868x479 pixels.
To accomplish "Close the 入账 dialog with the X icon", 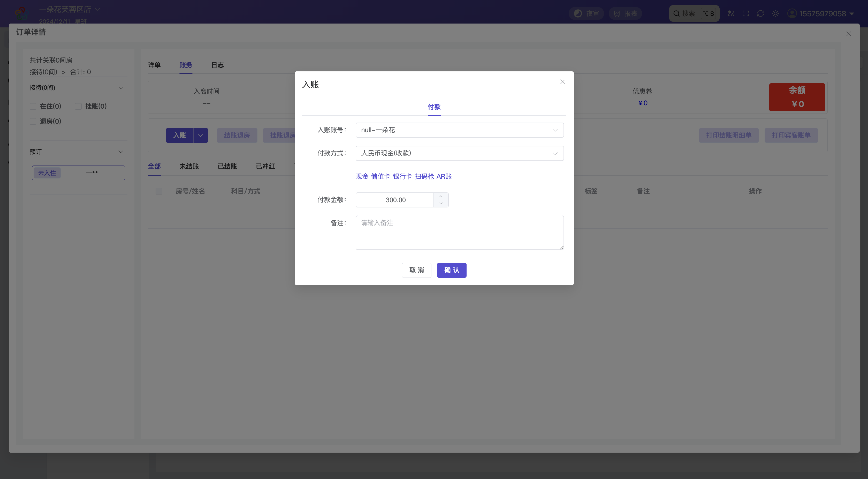I will click(562, 82).
